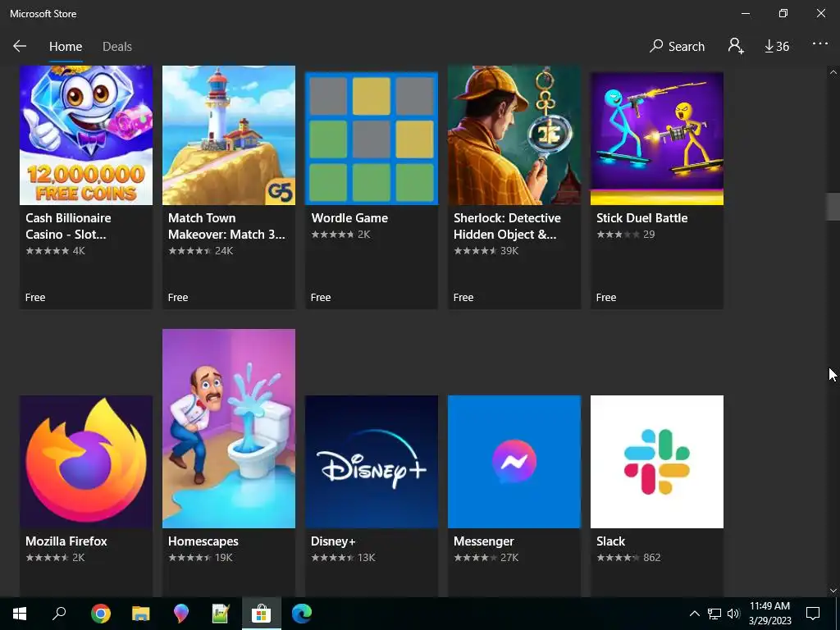The width and height of the screenshot is (840, 630).
Task: Click the title Match Town Makeover: Match 3...
Action: (x=226, y=226)
